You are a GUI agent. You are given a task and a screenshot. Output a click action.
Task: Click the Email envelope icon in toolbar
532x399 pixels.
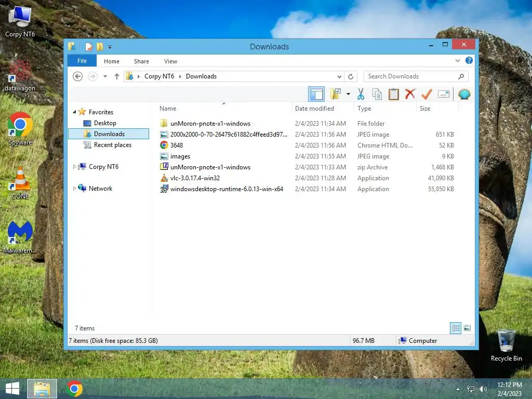[x=444, y=94]
